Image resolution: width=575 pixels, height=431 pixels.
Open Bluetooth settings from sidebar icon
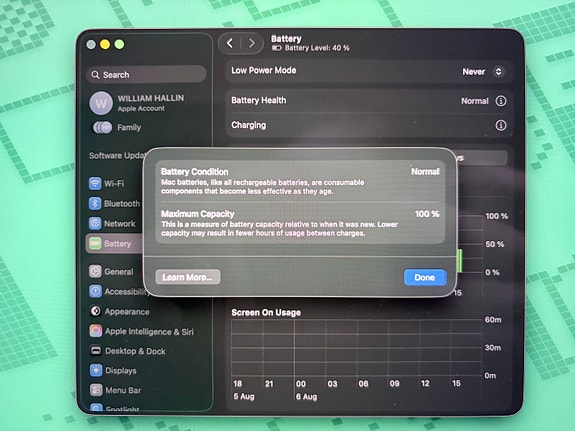tap(95, 203)
